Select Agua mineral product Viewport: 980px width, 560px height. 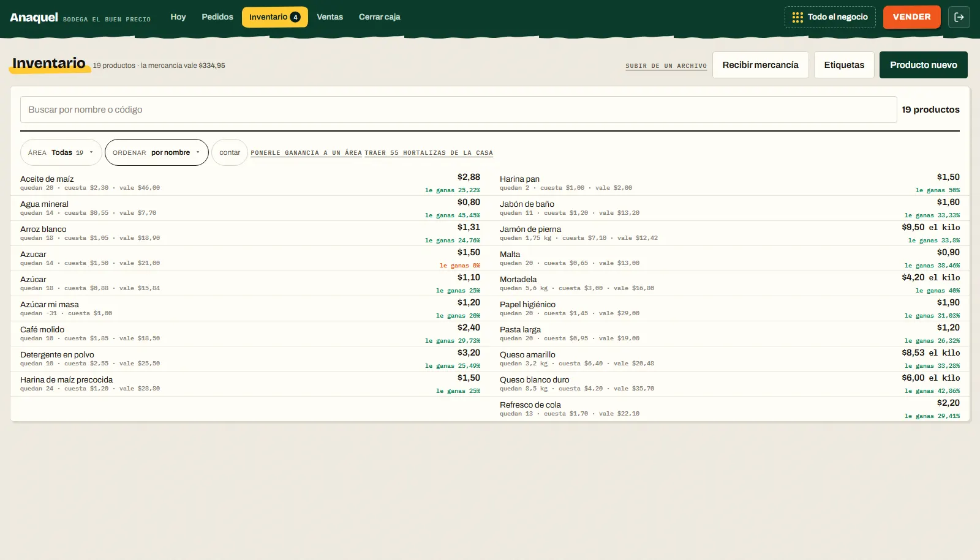click(250, 208)
